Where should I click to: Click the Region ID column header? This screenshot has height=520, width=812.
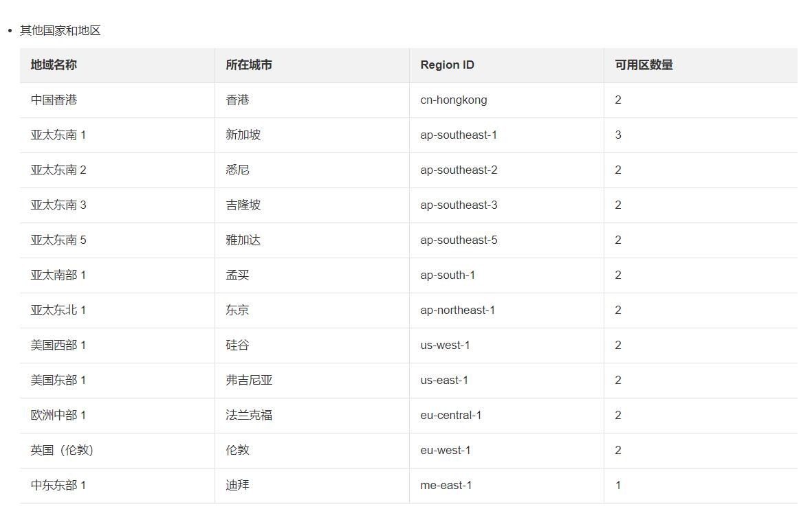pos(447,65)
